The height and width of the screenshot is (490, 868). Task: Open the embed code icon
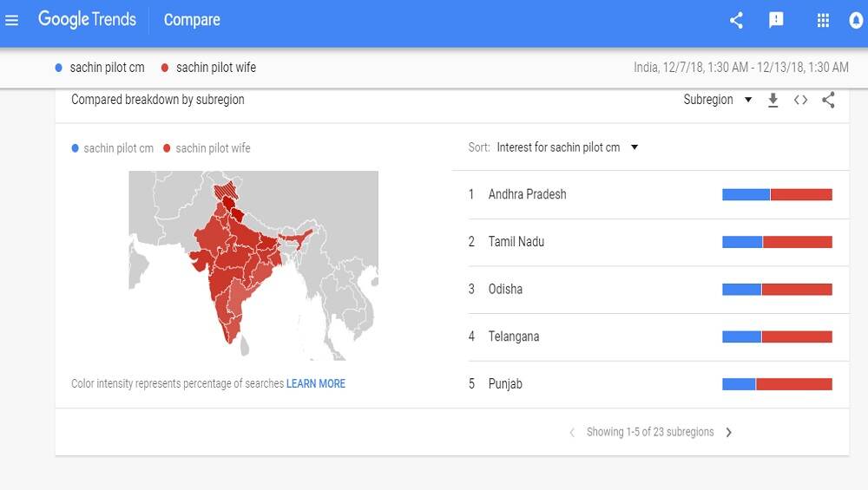tap(800, 100)
